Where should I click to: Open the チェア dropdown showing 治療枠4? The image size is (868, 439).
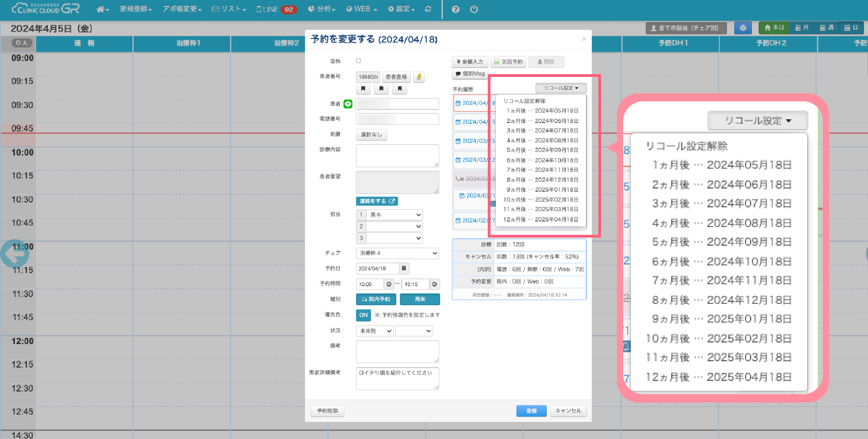pyautogui.click(x=397, y=253)
